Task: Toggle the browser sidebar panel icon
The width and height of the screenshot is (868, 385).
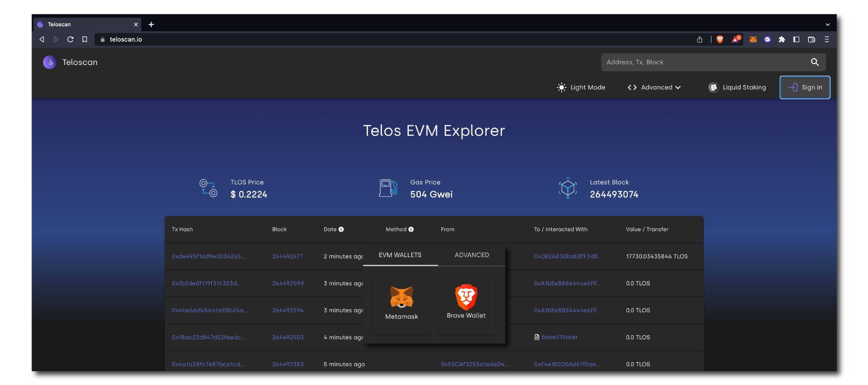Action: [x=796, y=39]
